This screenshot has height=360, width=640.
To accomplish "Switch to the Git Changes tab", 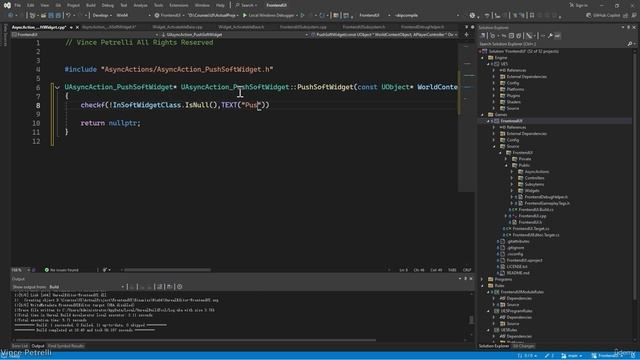I will point(524,346).
